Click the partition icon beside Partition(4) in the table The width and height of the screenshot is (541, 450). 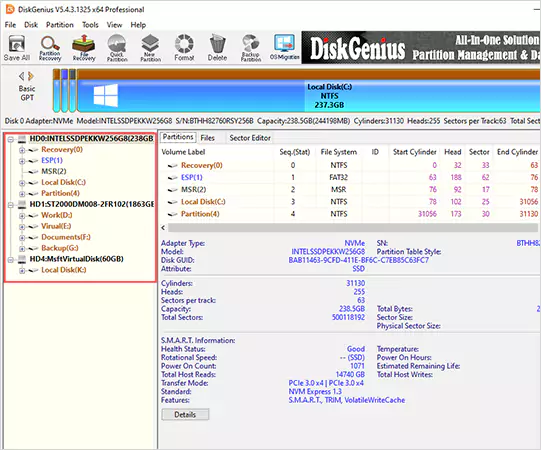tap(173, 214)
